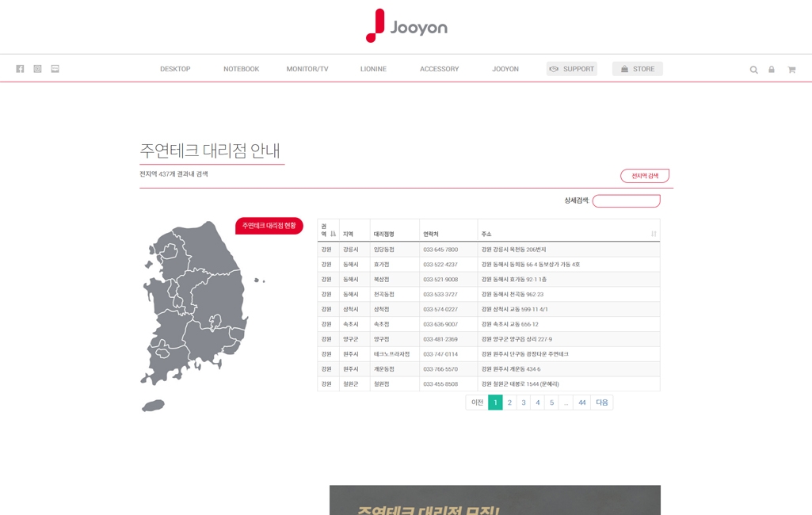Click address ending in 1544 (문혜리)

520,384
